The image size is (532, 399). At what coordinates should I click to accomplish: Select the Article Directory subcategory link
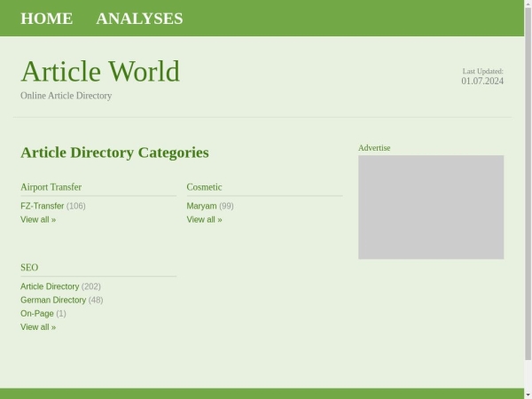pyautogui.click(x=50, y=287)
